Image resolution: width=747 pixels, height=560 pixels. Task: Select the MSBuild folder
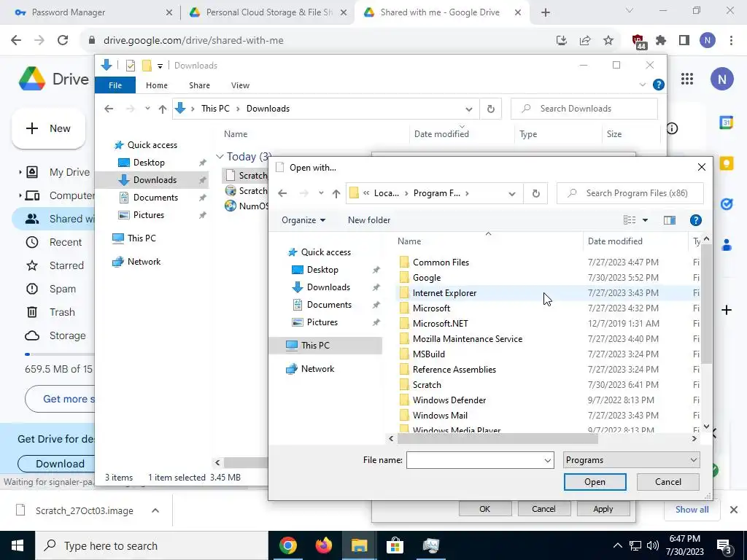pyautogui.click(x=428, y=354)
